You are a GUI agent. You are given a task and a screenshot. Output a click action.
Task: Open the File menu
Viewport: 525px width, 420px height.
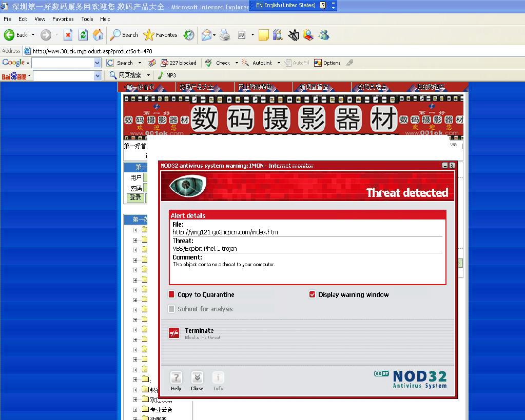coord(7,19)
